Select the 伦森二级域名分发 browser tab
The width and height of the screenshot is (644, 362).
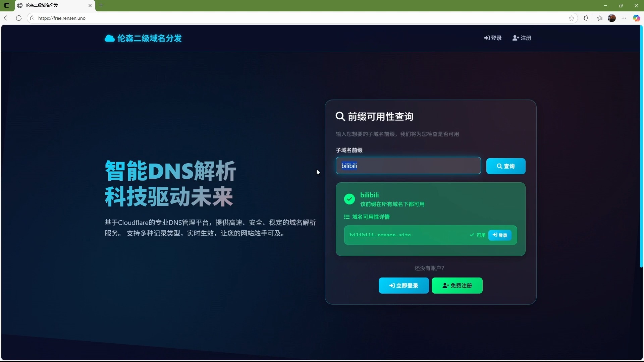point(55,5)
